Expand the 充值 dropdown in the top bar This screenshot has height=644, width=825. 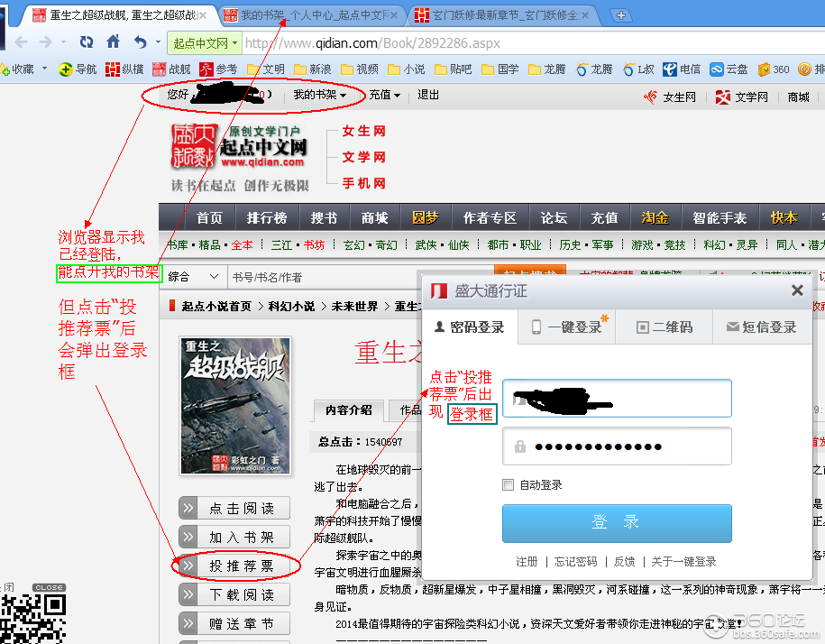click(x=385, y=95)
